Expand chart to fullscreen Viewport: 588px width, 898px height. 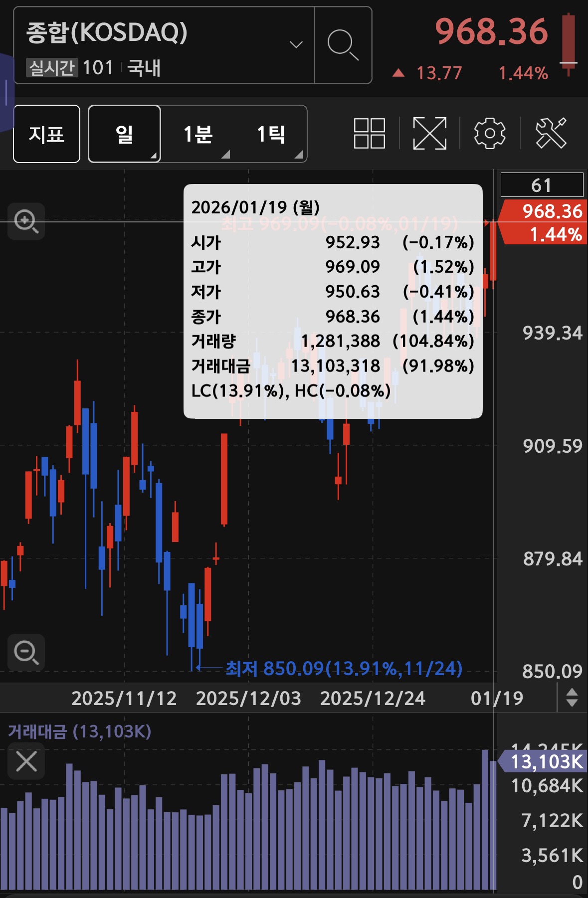[x=430, y=133]
